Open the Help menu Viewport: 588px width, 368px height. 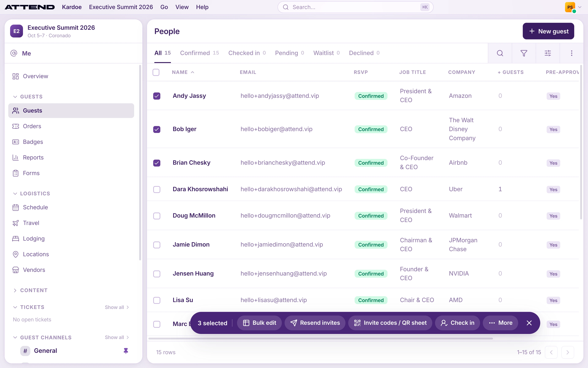[202, 7]
